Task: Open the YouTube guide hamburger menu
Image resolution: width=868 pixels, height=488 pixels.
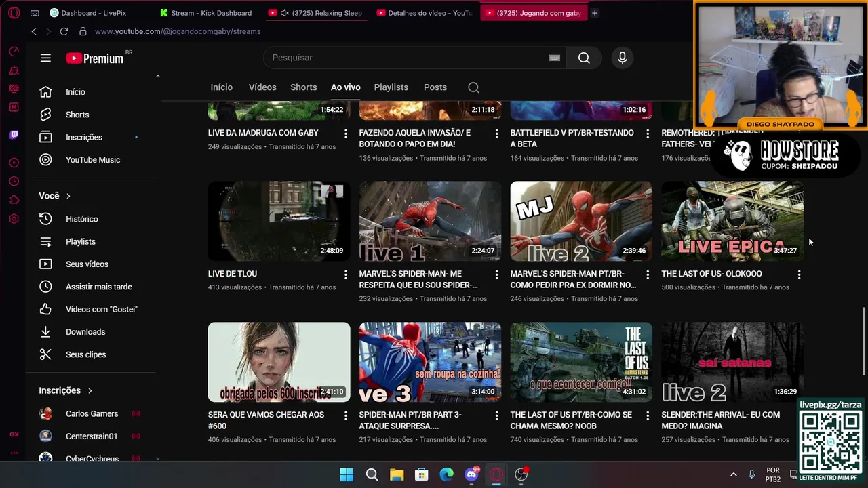Action: pyautogui.click(x=45, y=58)
